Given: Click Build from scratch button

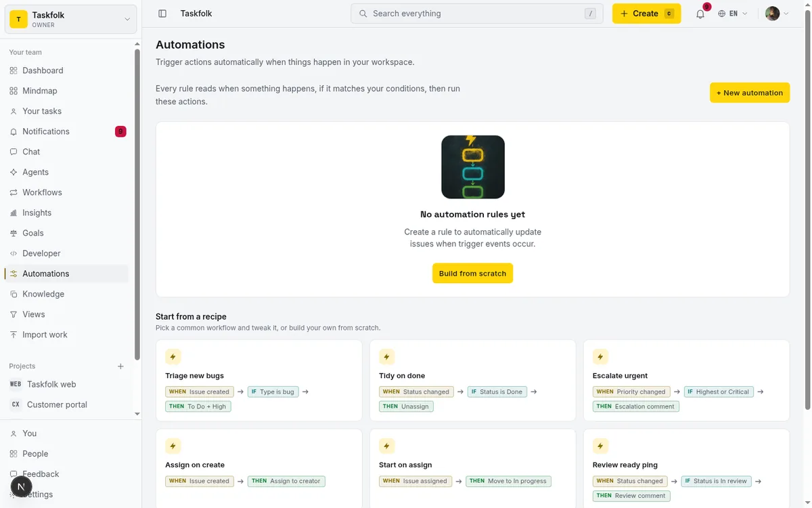Looking at the screenshot, I should point(472,273).
